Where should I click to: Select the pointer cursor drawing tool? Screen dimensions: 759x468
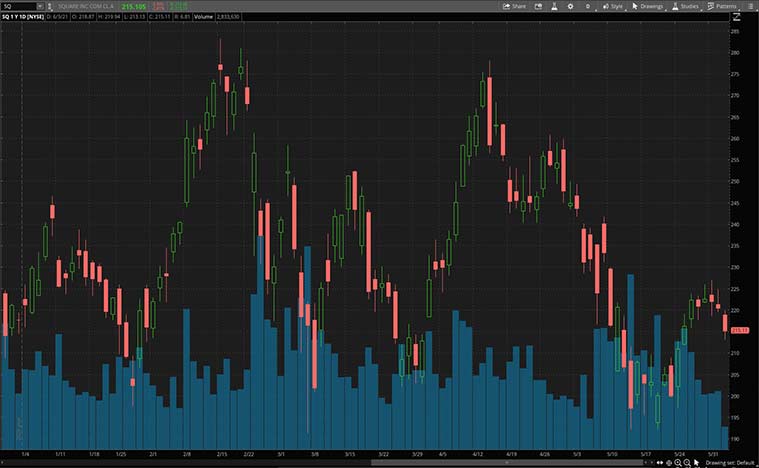(x=698, y=463)
